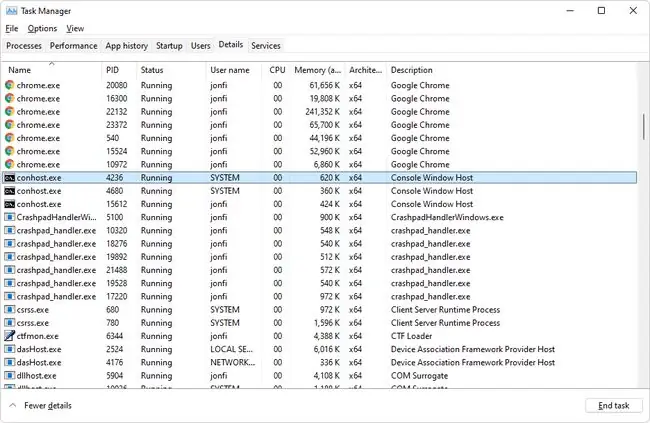
Task: Click memory value 61,656 K
Action: tap(325, 85)
